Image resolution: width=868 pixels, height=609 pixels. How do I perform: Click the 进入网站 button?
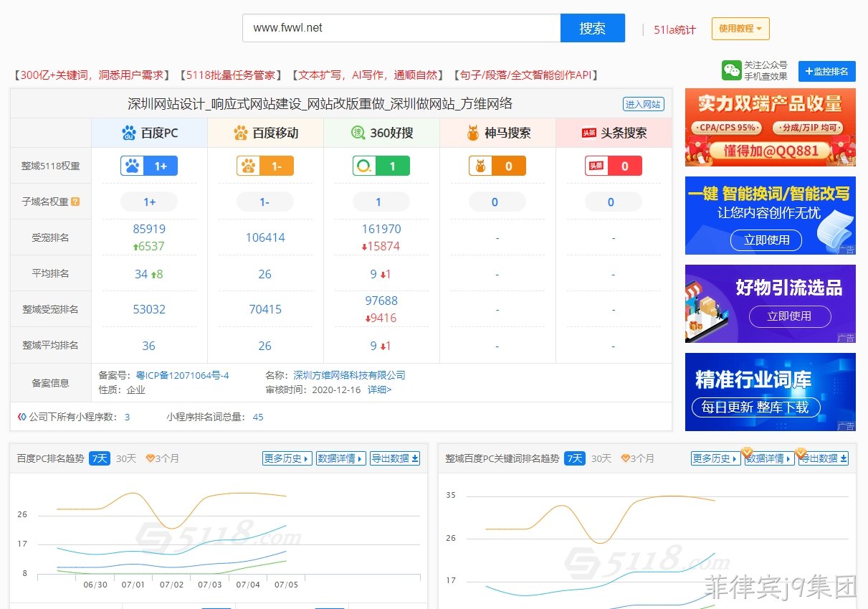coord(643,104)
